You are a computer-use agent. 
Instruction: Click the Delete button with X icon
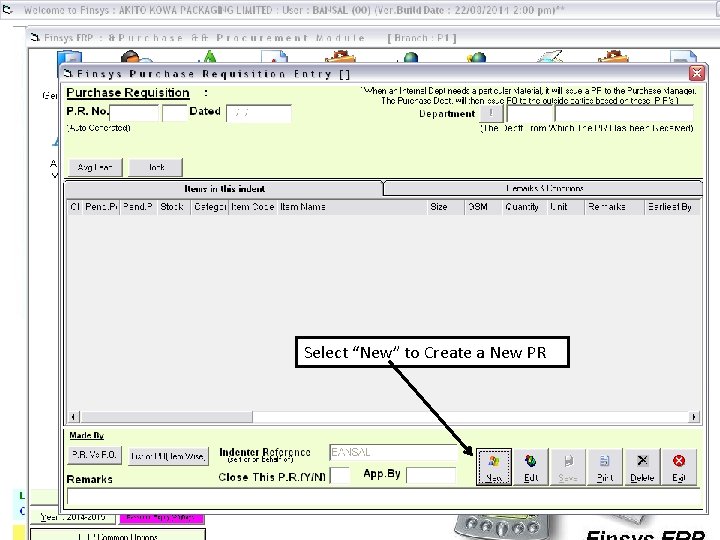(642, 467)
